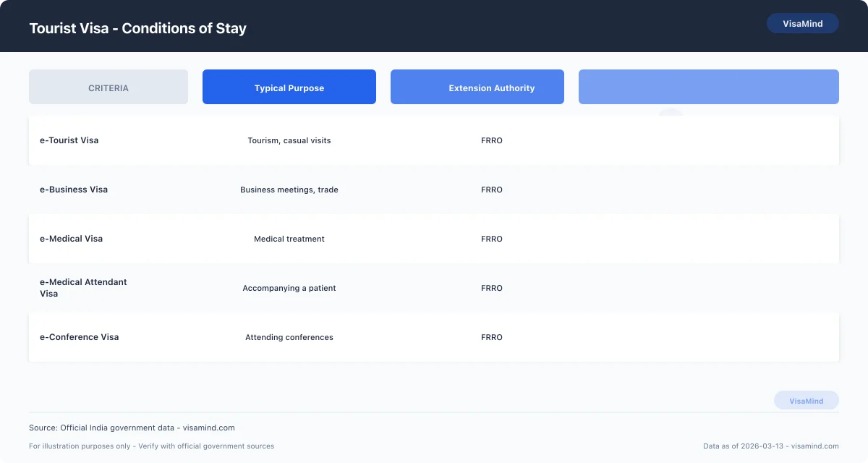Click FRRO in the e-Tourist Visa row
868x463 pixels.
[491, 140]
